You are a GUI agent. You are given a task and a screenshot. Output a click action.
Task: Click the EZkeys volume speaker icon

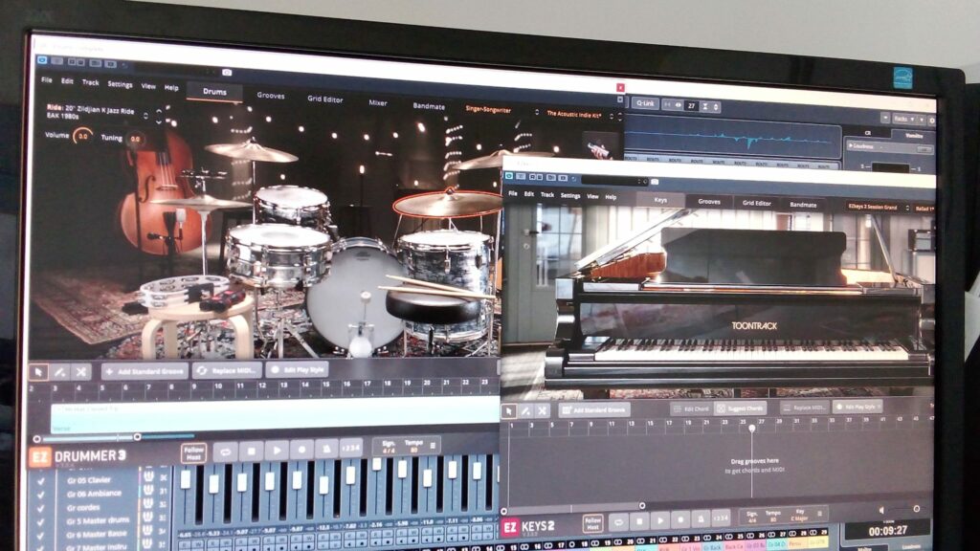(881, 511)
